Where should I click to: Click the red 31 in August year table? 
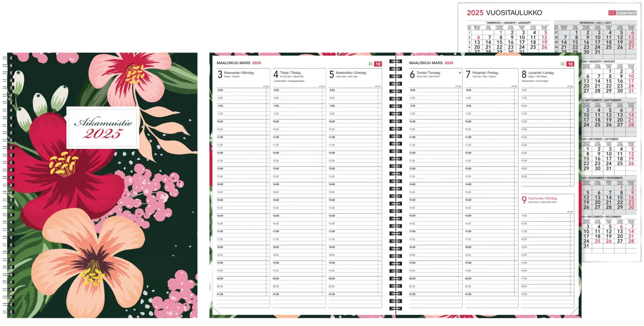[631, 91]
